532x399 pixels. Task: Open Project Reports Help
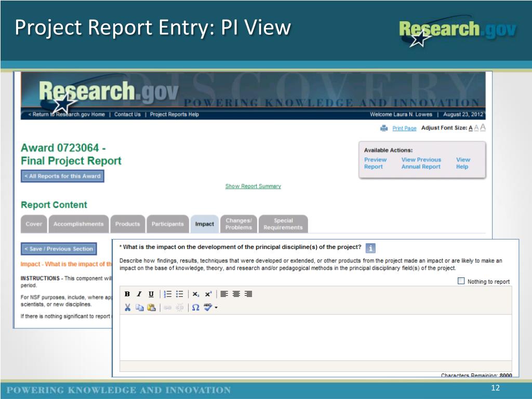pos(175,114)
